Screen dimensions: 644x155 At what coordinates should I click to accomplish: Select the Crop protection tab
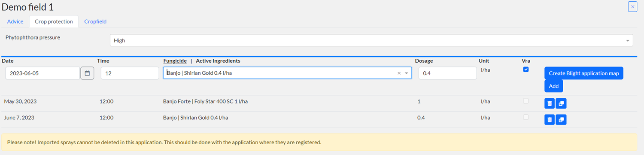point(54,21)
